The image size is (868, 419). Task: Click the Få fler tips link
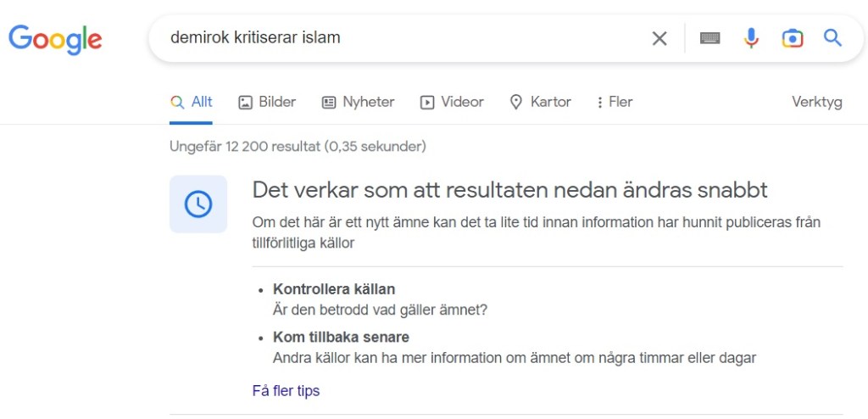tap(286, 391)
